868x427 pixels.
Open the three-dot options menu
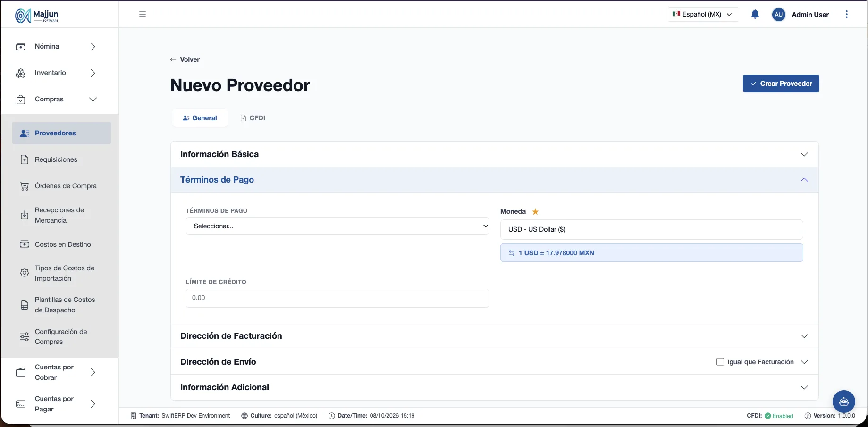[x=847, y=14]
